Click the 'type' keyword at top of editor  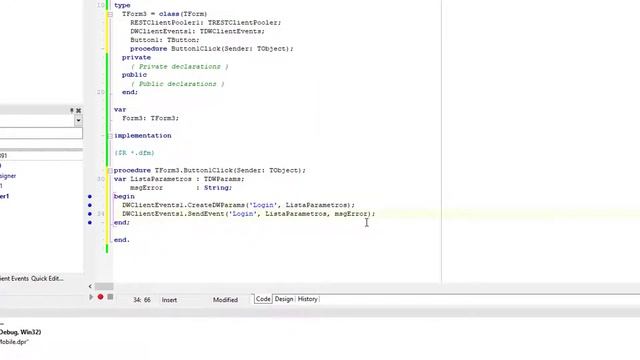[x=122, y=5]
